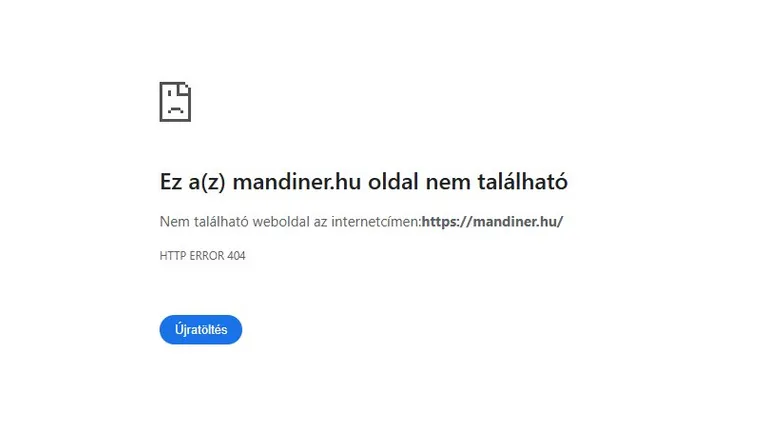This screenshot has width=768, height=432.
Task: Click 'Ez a(z)' at the heading start
Action: [x=192, y=182]
